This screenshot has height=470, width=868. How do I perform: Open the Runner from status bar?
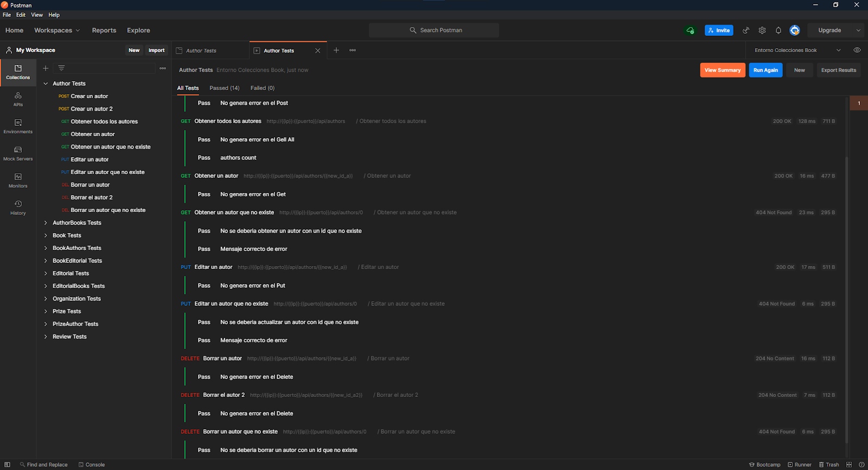click(x=800, y=465)
